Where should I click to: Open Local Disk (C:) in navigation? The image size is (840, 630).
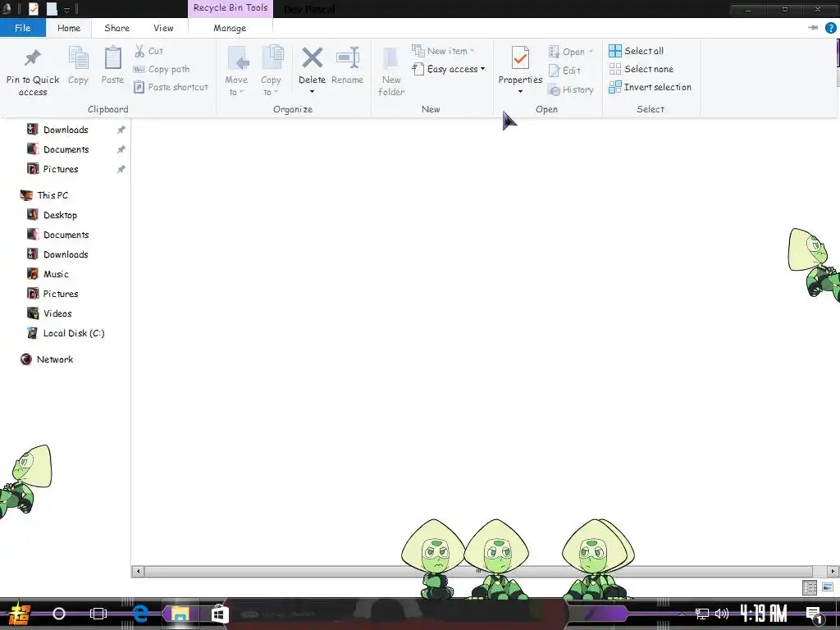click(x=73, y=333)
